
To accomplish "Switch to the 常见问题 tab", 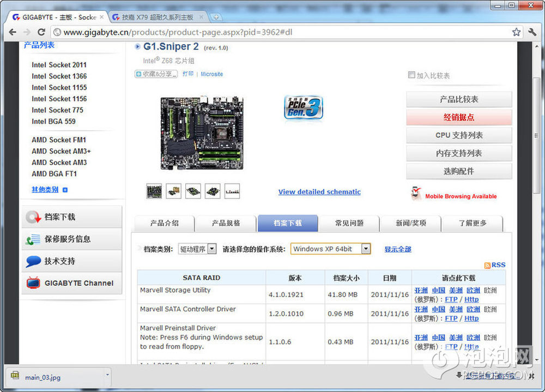I will pos(349,223).
